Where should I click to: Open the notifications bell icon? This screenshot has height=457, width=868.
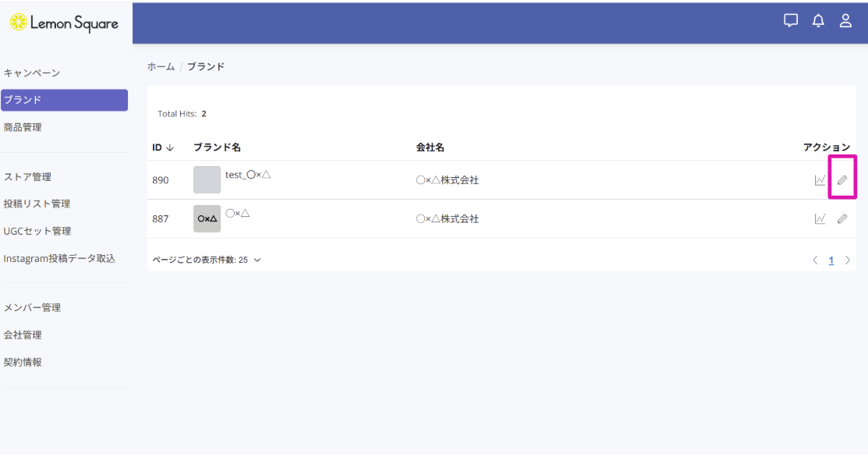click(818, 21)
